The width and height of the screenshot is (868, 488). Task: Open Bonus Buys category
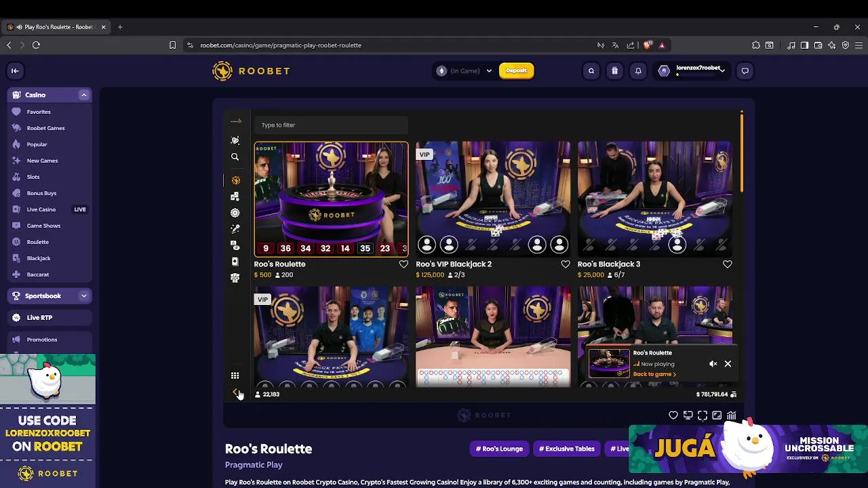[x=41, y=193]
